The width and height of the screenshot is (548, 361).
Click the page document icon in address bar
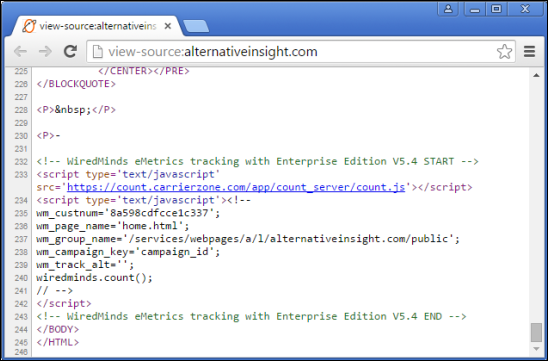point(98,52)
